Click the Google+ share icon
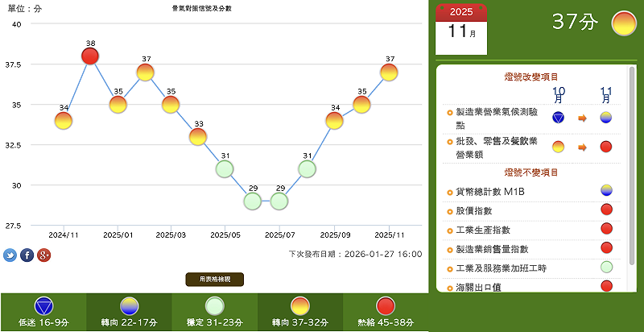 [43, 255]
